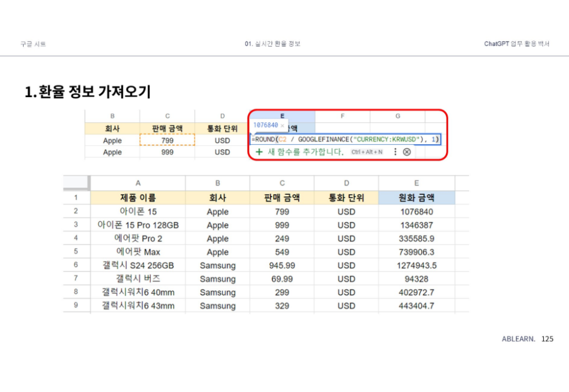Viewport: 569px width, 392px height.
Task: Select the 갤럭시워치6 43mm cell
Action: point(138,305)
